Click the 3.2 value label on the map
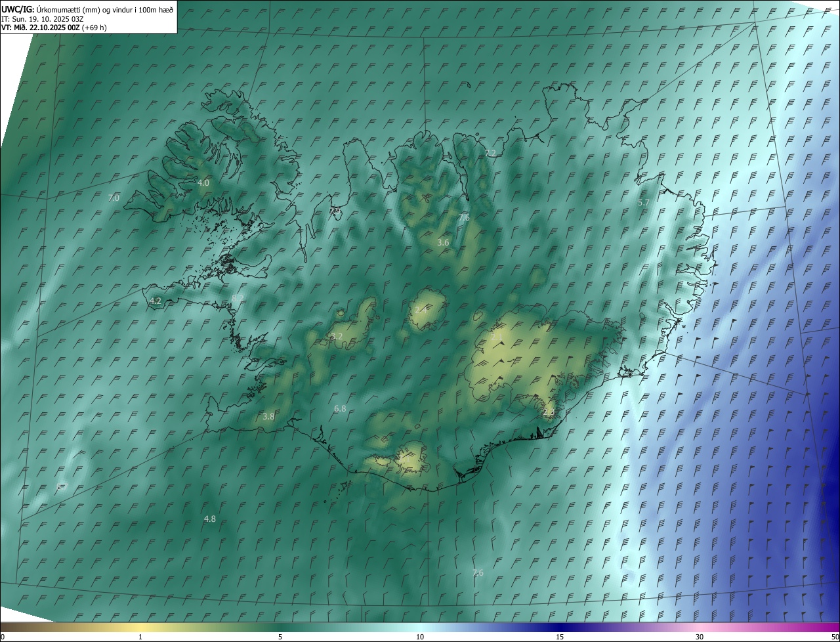Image resolution: width=840 pixels, height=642 pixels. tap(337, 336)
